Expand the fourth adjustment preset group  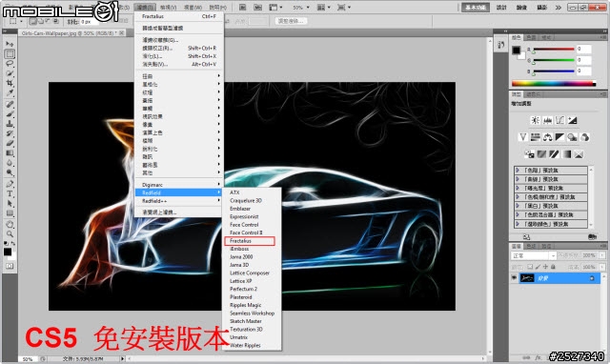(518, 197)
